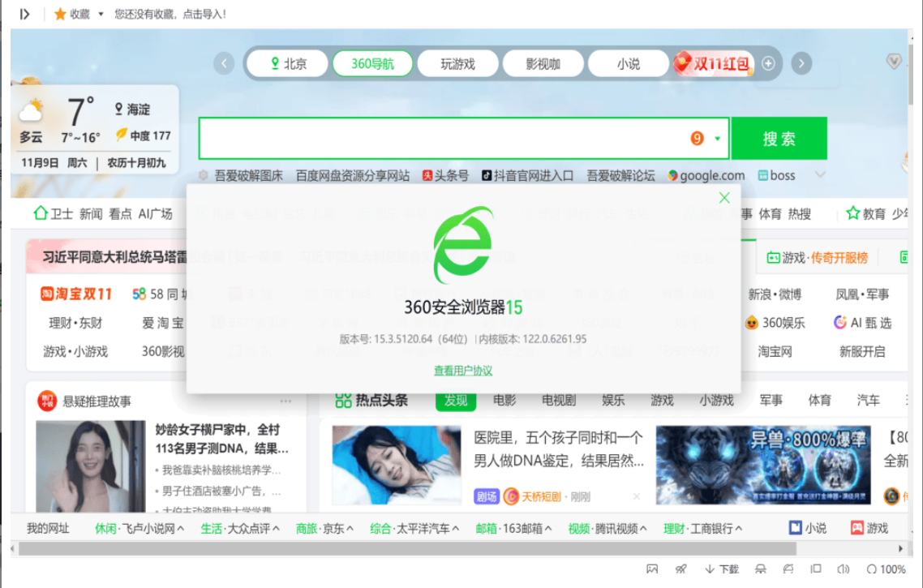This screenshot has width=923, height=588.
Task: Click the sidebar expand icon at top-left
Action: tap(25, 14)
